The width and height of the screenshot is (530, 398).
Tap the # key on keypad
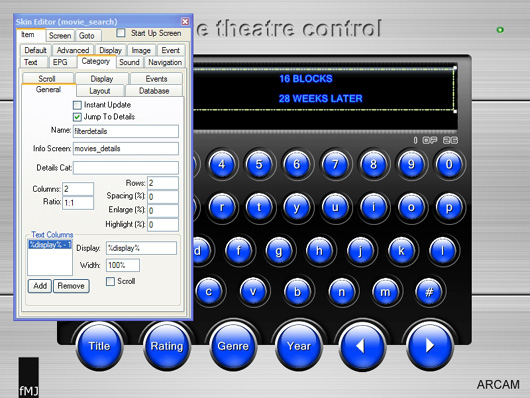tap(429, 292)
